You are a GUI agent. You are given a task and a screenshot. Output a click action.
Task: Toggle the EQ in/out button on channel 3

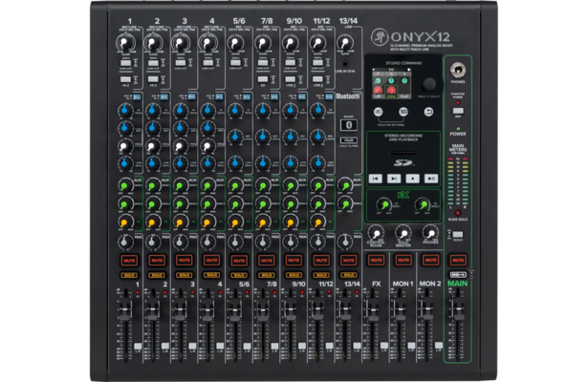[x=191, y=97]
